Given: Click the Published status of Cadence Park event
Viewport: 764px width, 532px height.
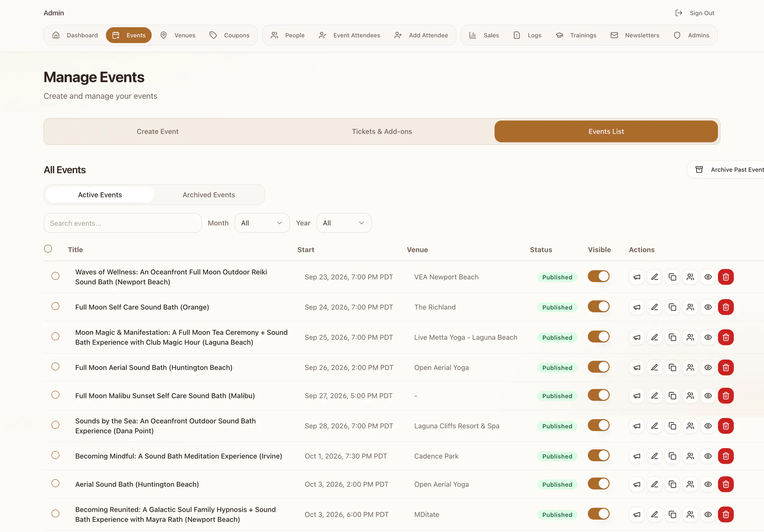Looking at the screenshot, I should [x=557, y=457].
